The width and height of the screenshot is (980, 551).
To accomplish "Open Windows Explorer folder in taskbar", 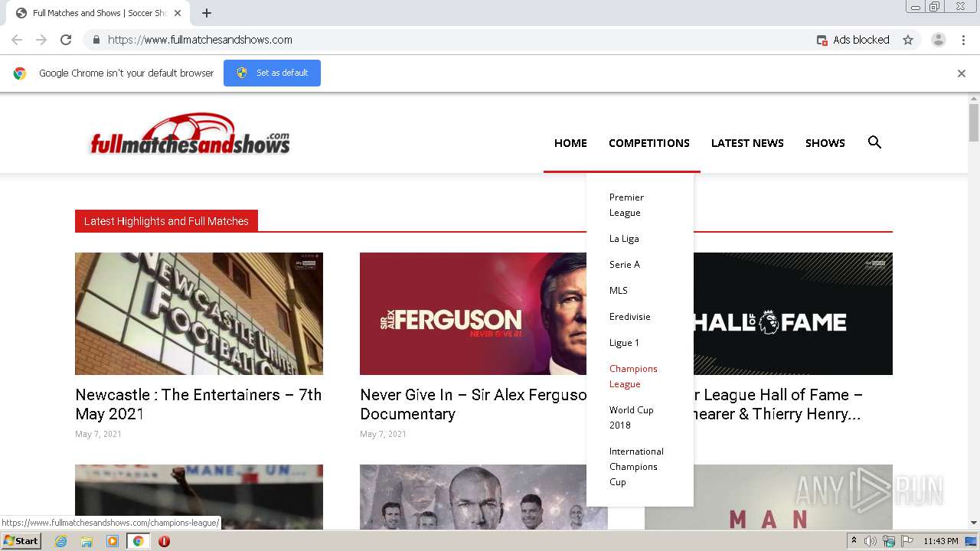I will coord(87,541).
